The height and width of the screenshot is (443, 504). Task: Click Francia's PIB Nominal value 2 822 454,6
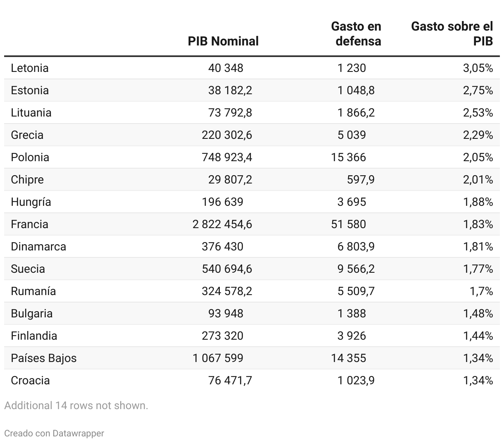(222, 224)
